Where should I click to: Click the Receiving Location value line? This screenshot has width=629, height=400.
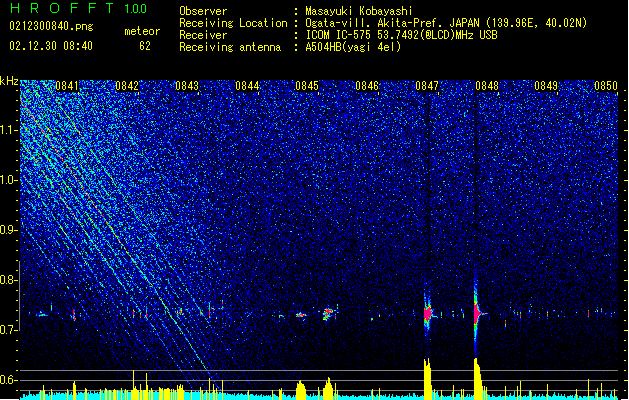pyautogui.click(x=446, y=23)
